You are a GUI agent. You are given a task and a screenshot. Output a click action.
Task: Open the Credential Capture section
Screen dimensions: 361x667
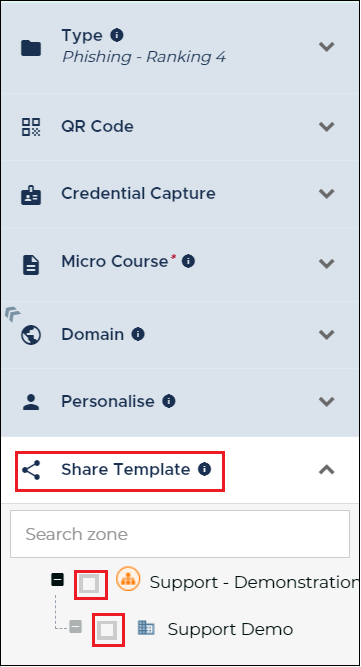(180, 194)
